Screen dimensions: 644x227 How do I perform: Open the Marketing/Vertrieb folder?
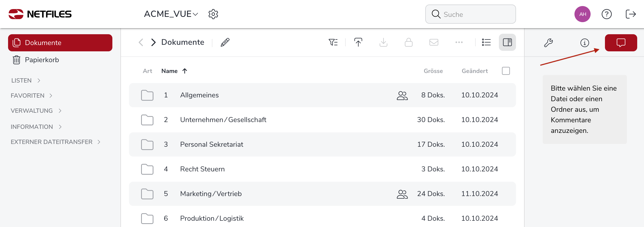click(x=211, y=194)
